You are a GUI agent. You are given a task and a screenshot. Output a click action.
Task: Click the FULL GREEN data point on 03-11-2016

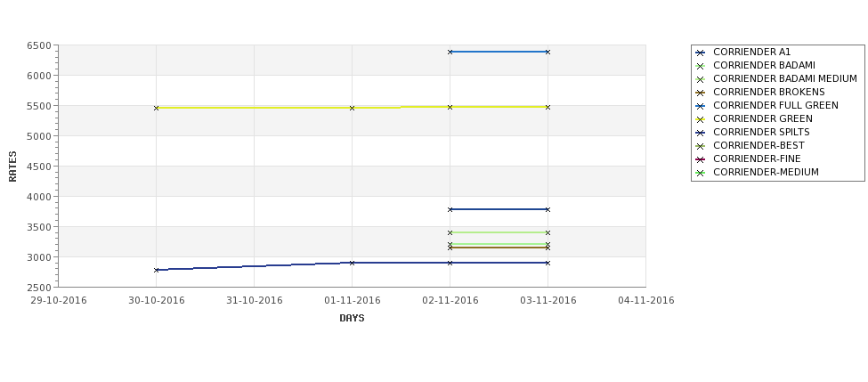548,52
